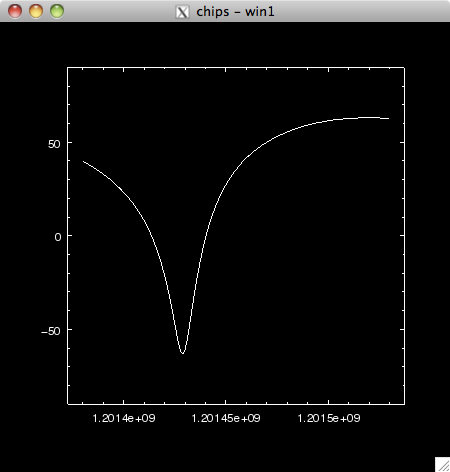450x472 pixels.
Task: Minimize window using the yellow button
Action: [x=36, y=11]
